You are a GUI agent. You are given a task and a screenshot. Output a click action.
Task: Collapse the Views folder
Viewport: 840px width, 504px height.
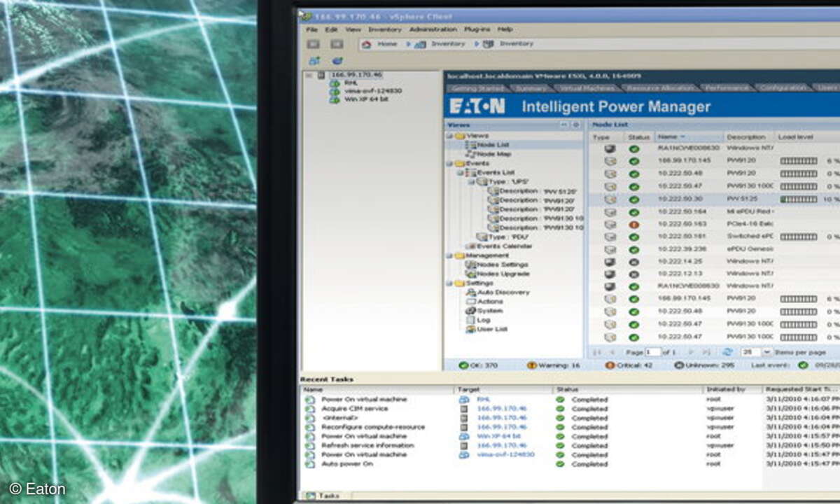coord(449,136)
